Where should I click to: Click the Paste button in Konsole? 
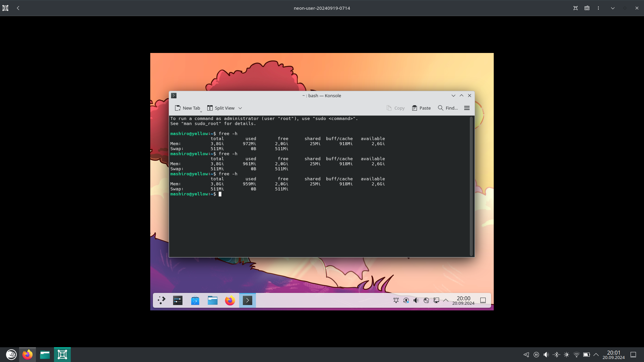(x=421, y=108)
